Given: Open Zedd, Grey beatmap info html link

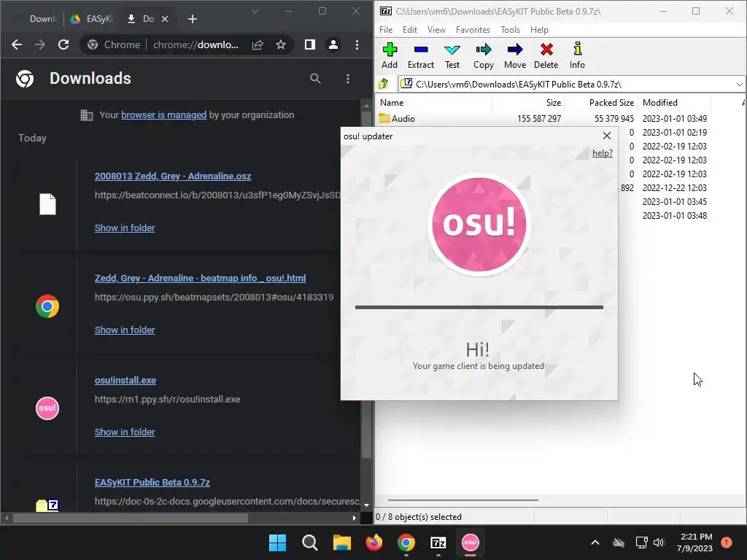Looking at the screenshot, I should pyautogui.click(x=200, y=278).
